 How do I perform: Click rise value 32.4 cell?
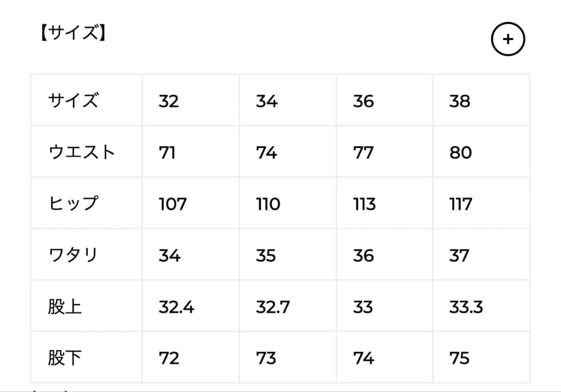click(177, 306)
